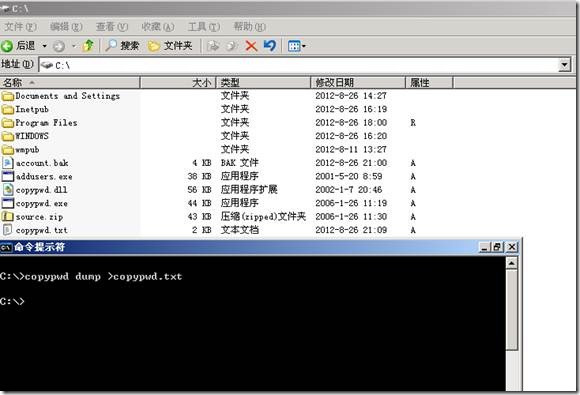Click the drive icon inside the address bar
This screenshot has width=580, height=395.
tap(47, 65)
